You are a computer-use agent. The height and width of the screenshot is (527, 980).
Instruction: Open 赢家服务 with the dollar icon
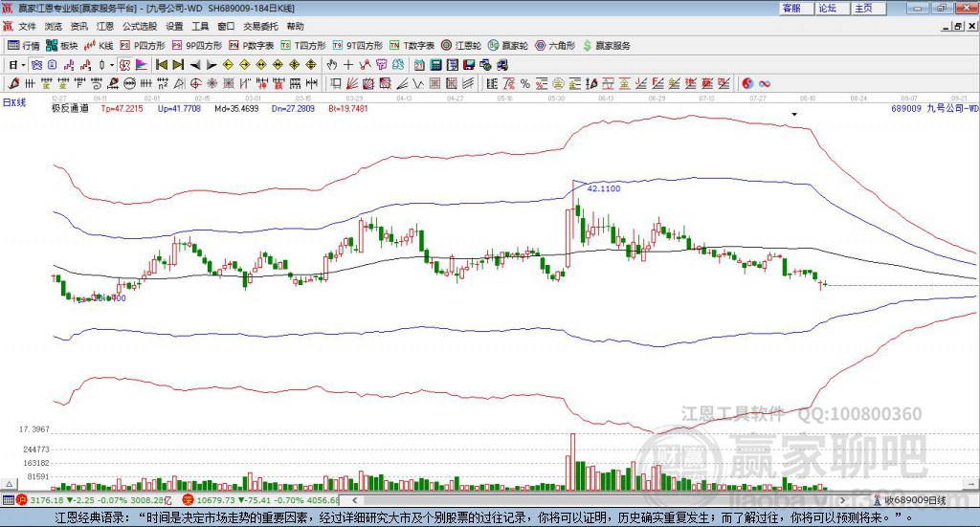coord(607,46)
